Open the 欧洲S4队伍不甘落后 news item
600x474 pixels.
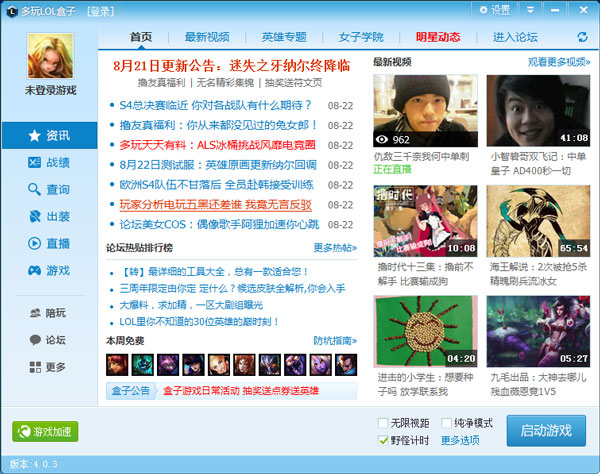[x=217, y=185]
